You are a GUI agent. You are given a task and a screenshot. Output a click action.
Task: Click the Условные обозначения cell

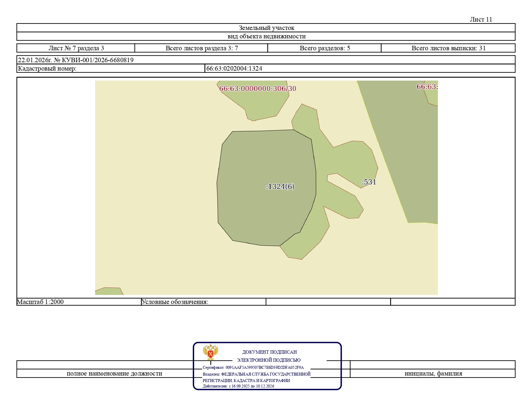[x=203, y=302]
